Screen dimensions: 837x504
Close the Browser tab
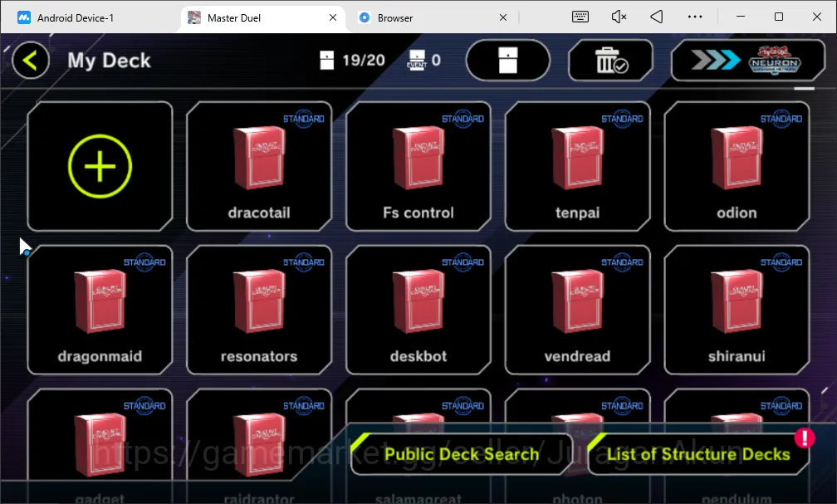503,17
